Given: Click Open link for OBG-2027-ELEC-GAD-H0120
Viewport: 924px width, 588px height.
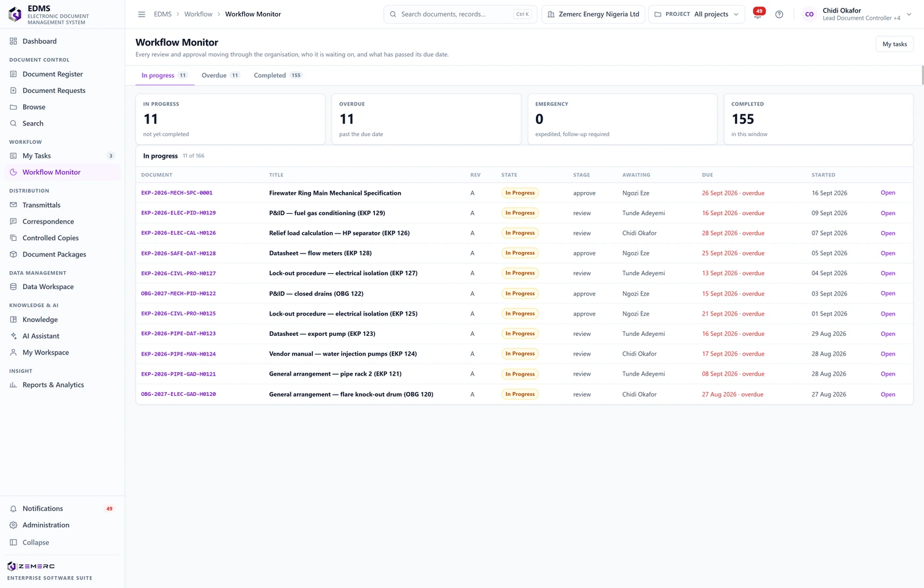Looking at the screenshot, I should (x=888, y=394).
